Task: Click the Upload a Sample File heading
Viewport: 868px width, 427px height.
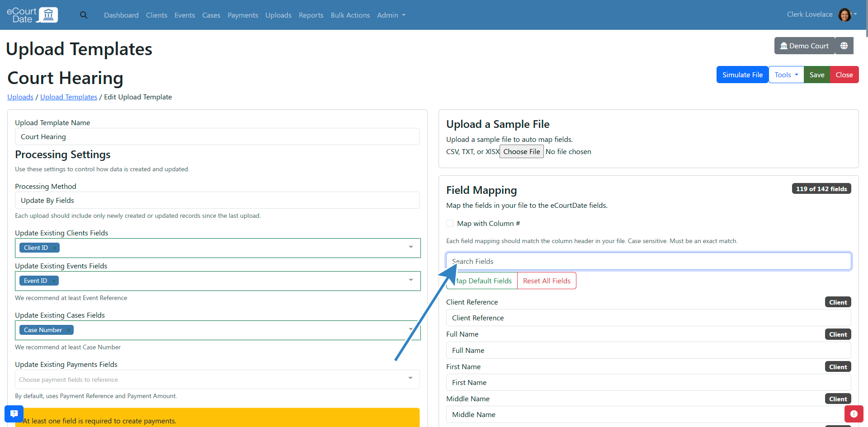Action: click(498, 124)
